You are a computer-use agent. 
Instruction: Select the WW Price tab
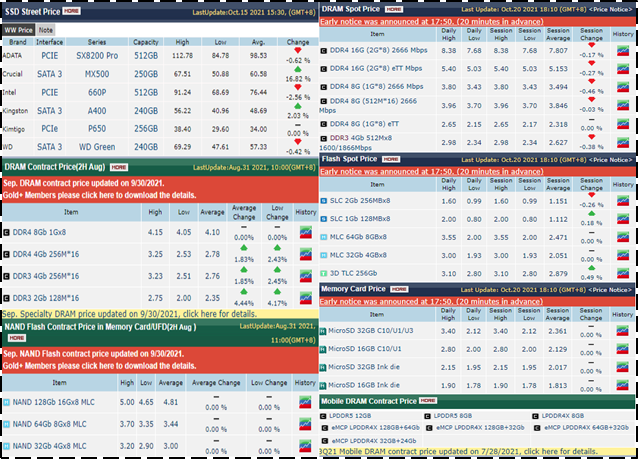pyautogui.click(x=18, y=30)
